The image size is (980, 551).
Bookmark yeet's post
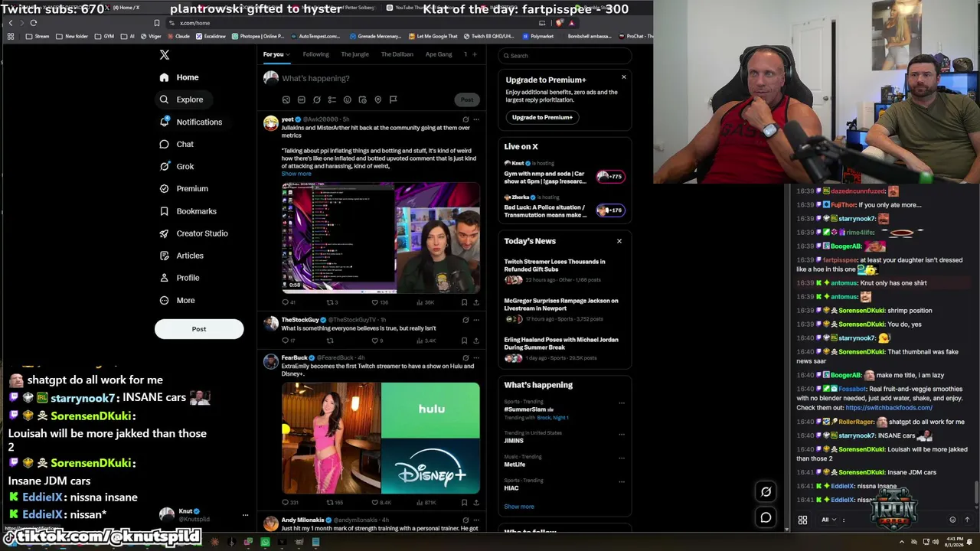point(464,302)
